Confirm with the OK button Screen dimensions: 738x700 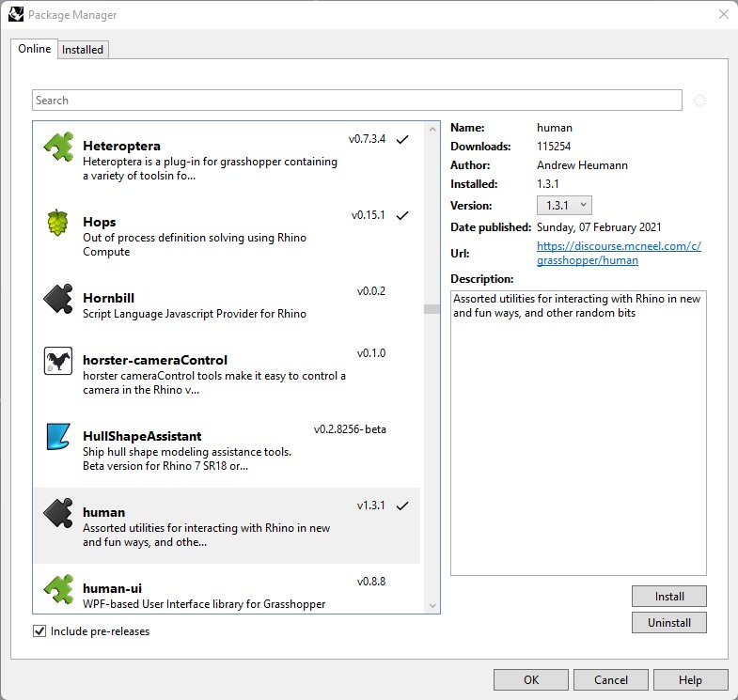[531, 679]
